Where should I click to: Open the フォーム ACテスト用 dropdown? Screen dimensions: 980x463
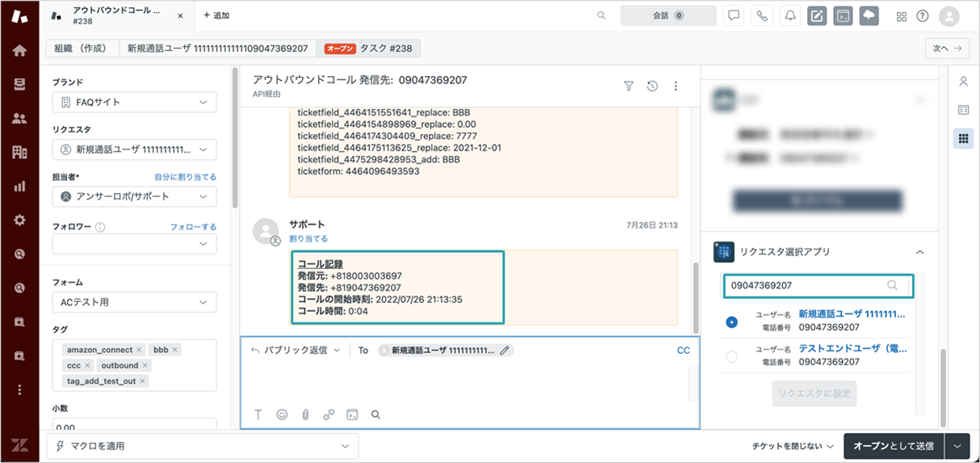click(135, 303)
